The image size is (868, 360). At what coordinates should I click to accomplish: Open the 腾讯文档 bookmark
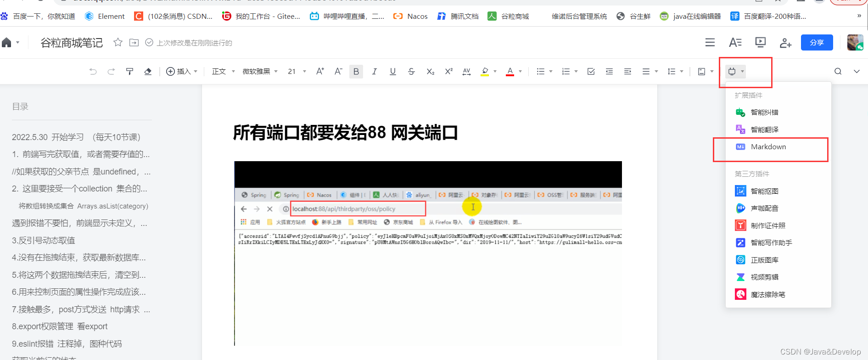(458, 16)
